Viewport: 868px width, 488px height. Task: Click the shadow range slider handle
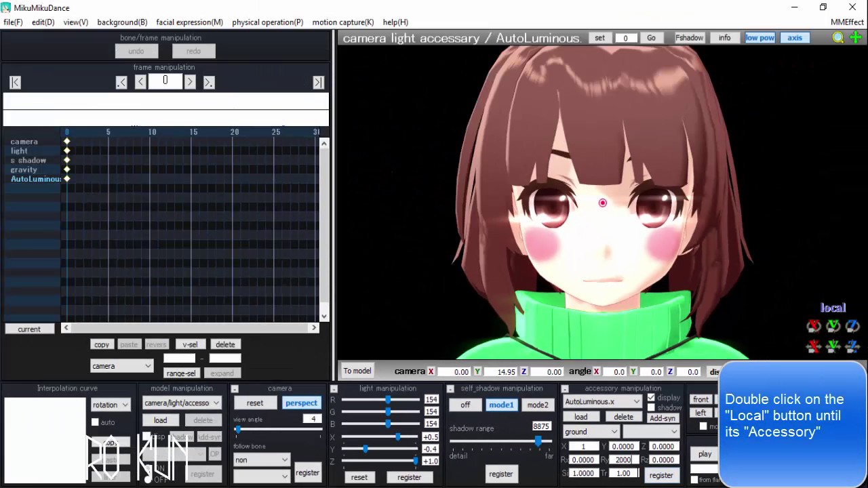[538, 441]
